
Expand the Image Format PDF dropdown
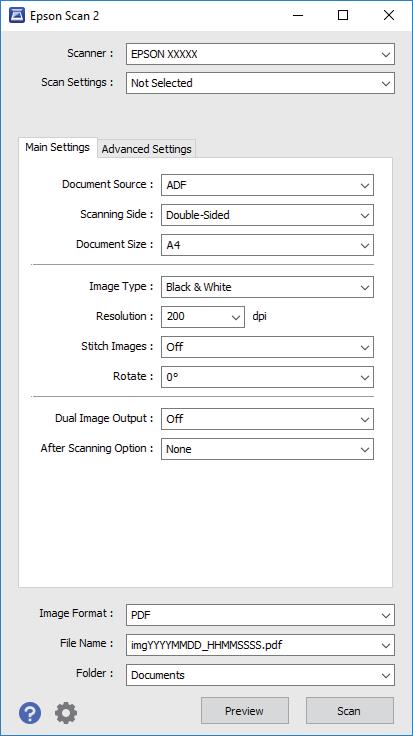point(260,615)
